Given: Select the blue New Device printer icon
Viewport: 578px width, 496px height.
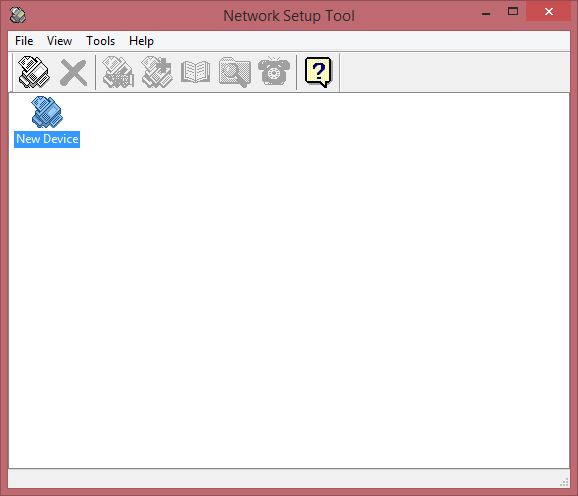Looking at the screenshot, I should pyautogui.click(x=47, y=112).
